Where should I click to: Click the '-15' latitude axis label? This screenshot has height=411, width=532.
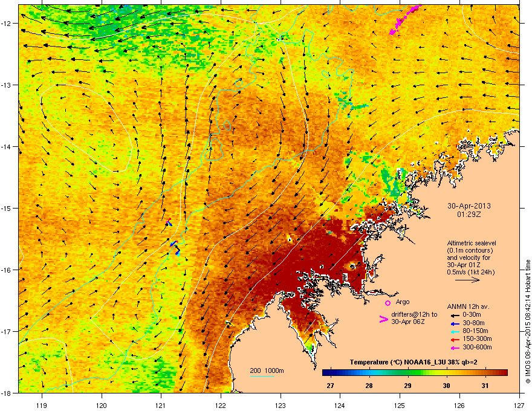click(5, 208)
